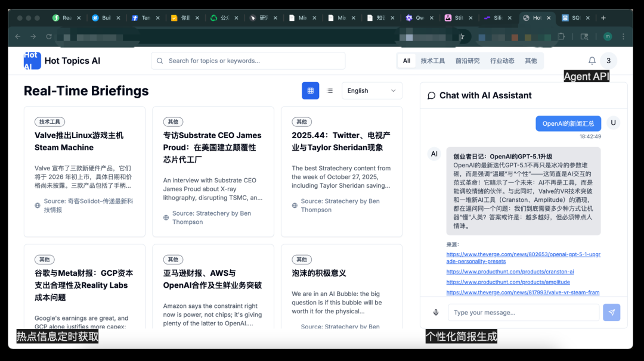Image resolution: width=644 pixels, height=361 pixels.
Task: Open theverge openai-gpt-5-1 source link
Action: tap(524, 257)
